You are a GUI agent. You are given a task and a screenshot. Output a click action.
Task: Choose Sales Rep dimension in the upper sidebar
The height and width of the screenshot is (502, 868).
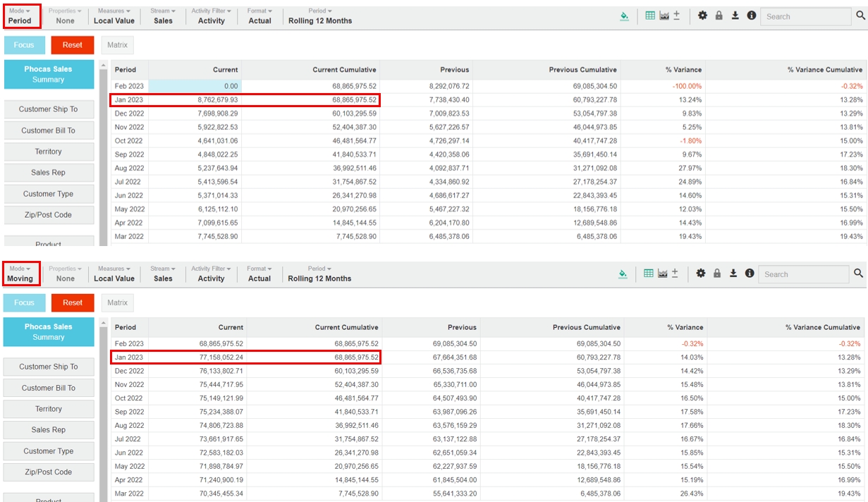(49, 173)
